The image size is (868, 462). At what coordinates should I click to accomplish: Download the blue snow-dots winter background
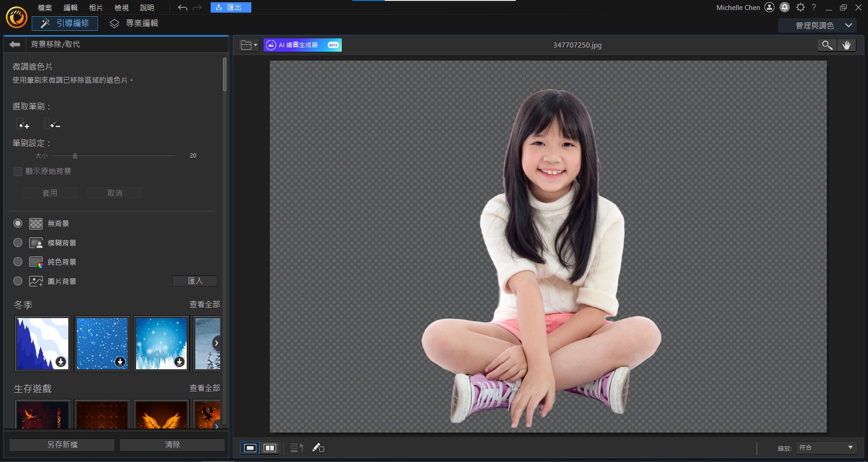point(120,362)
